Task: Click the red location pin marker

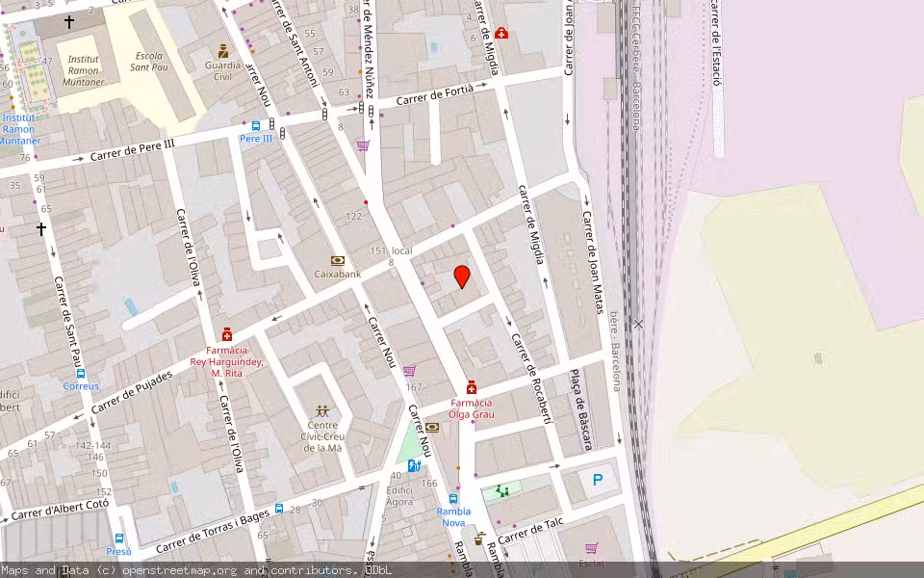Action: pyautogui.click(x=462, y=276)
